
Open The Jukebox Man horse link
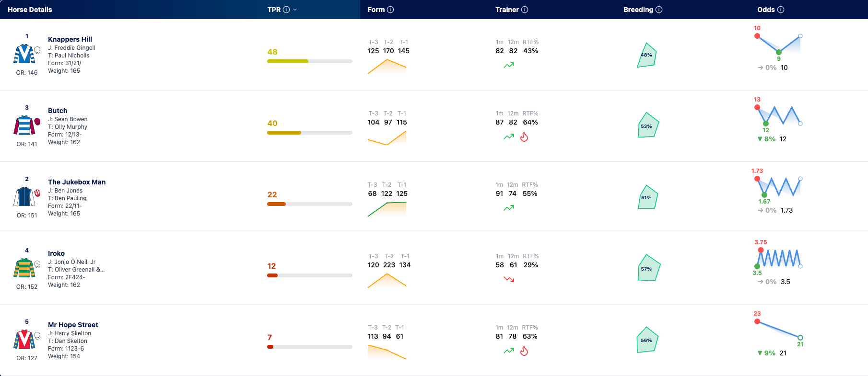pyautogui.click(x=77, y=182)
